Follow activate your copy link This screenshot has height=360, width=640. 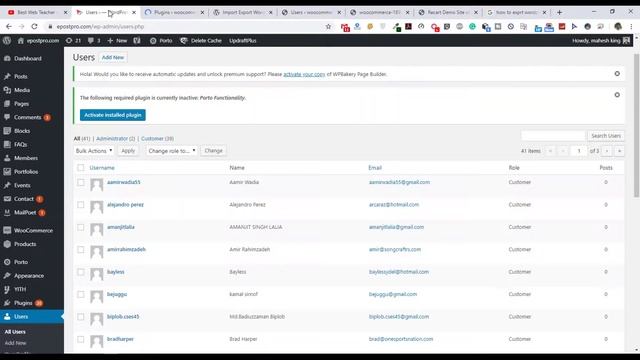(304, 74)
